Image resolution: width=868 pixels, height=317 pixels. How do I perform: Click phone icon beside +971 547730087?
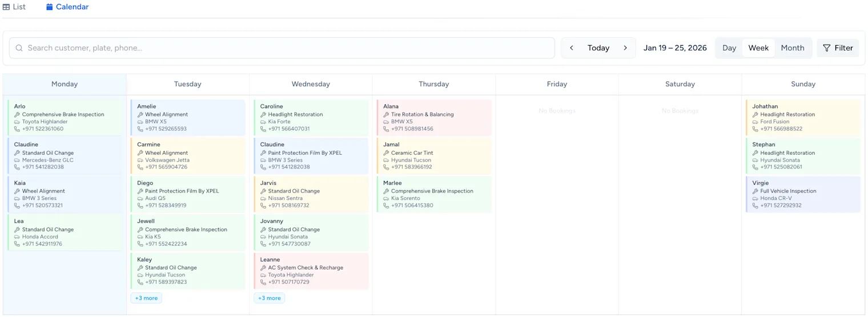[263, 244]
